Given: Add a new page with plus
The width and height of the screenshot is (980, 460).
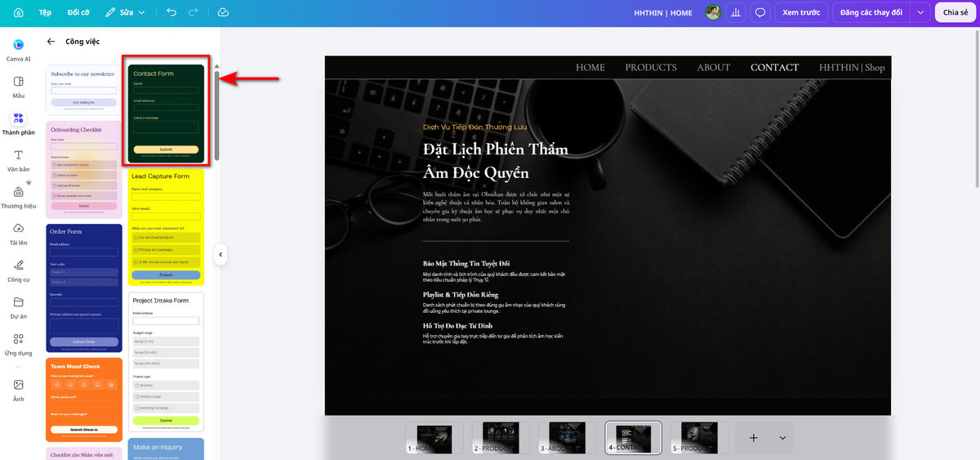Looking at the screenshot, I should [754, 438].
